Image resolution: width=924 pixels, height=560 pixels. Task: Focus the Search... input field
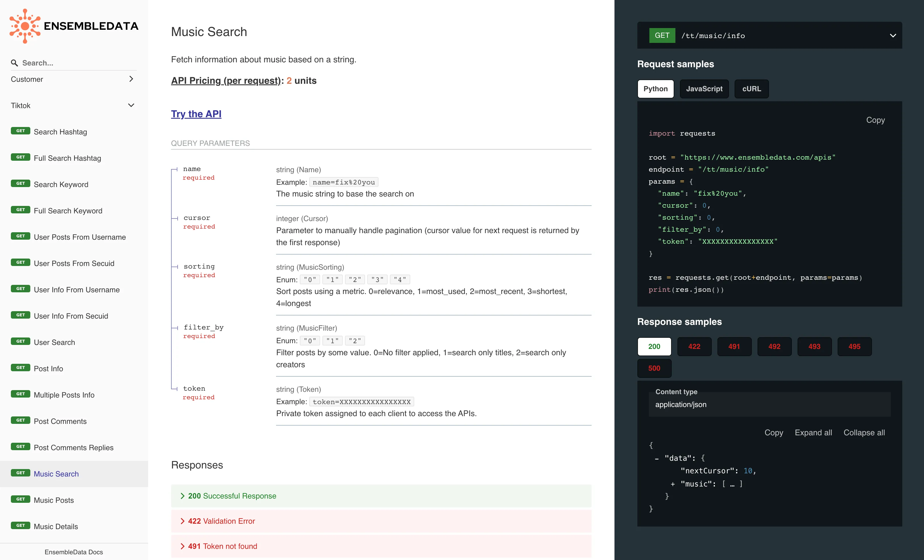pos(79,63)
